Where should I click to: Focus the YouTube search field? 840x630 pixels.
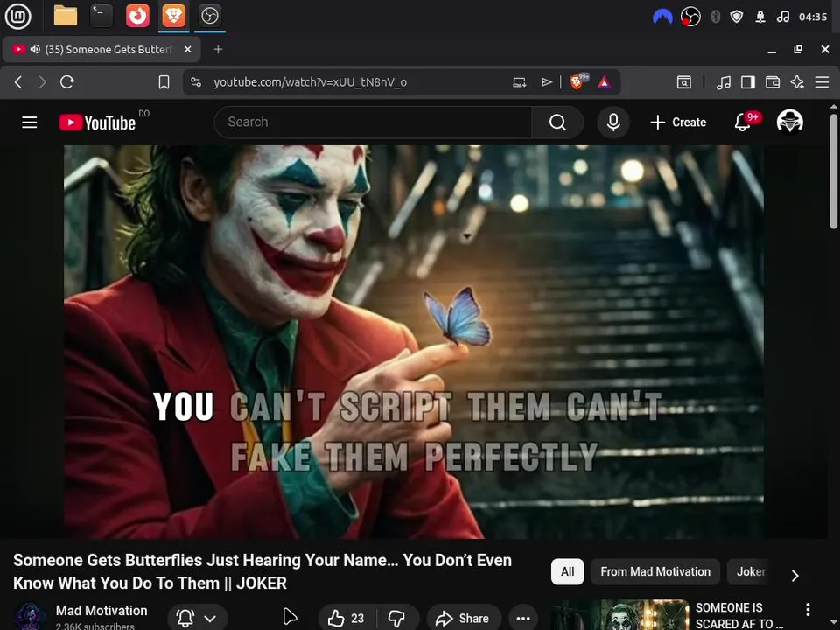click(374, 122)
